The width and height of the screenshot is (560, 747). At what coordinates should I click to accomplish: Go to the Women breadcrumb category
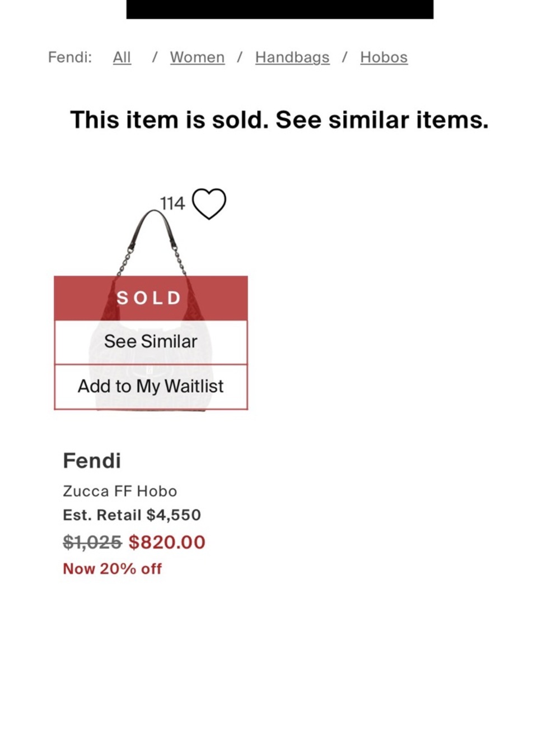point(197,57)
